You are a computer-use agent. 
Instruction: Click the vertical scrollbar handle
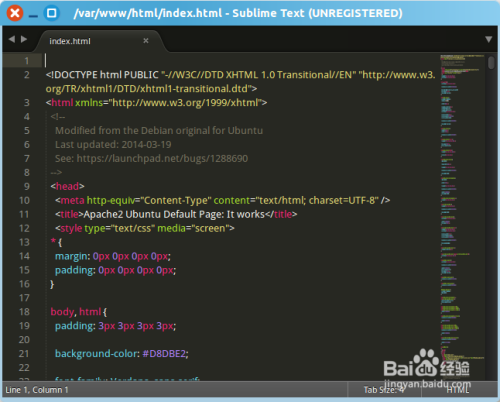[x=491, y=63]
